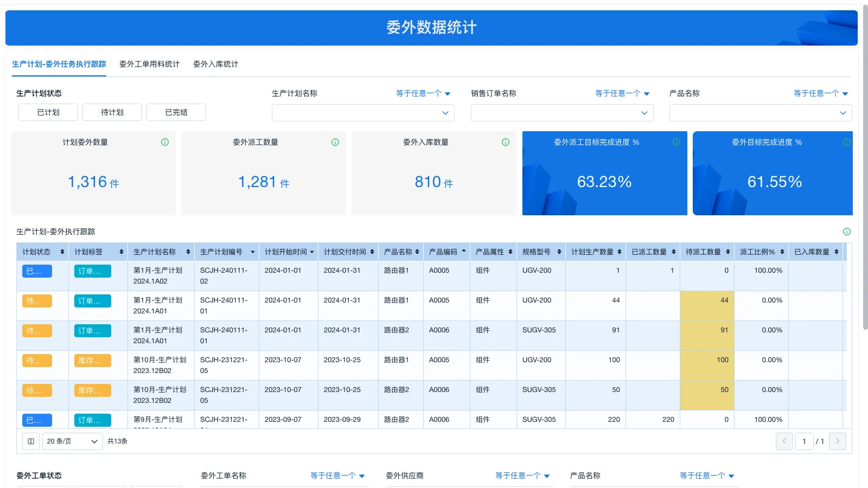Image resolution: width=868 pixels, height=488 pixels.
Task: Switch to the 委外工单用料统计 tab
Action: 149,63
